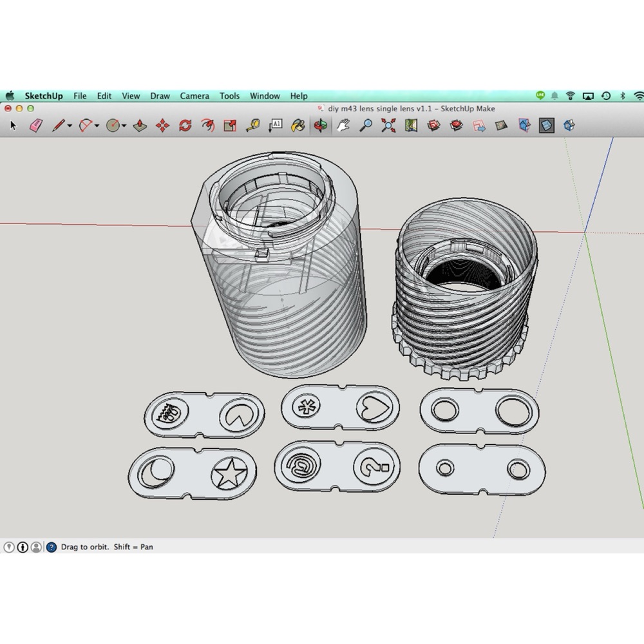Toggle the highlighted X-ray style button
644x644 pixels.
coord(546,126)
